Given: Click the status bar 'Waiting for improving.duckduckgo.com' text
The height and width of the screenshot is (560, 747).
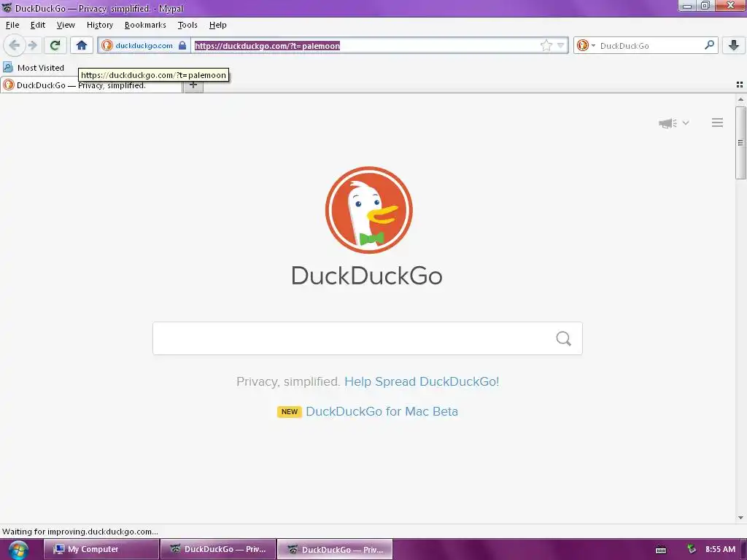Looking at the screenshot, I should point(80,532).
